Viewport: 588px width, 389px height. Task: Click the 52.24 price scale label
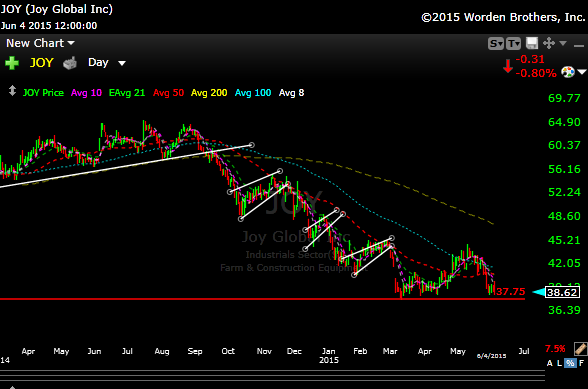pos(564,192)
